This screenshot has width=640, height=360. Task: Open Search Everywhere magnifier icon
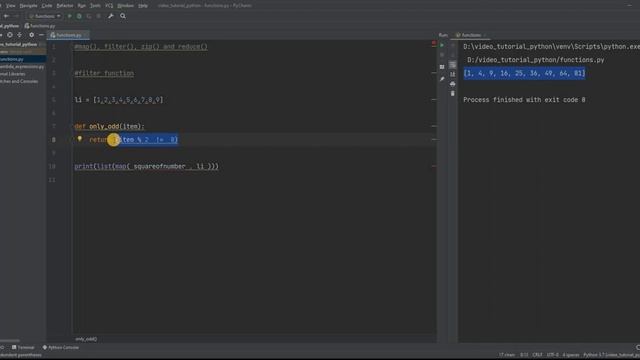point(123,16)
